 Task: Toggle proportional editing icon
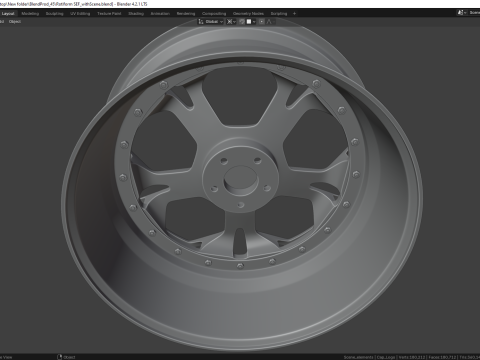pyautogui.click(x=262, y=22)
